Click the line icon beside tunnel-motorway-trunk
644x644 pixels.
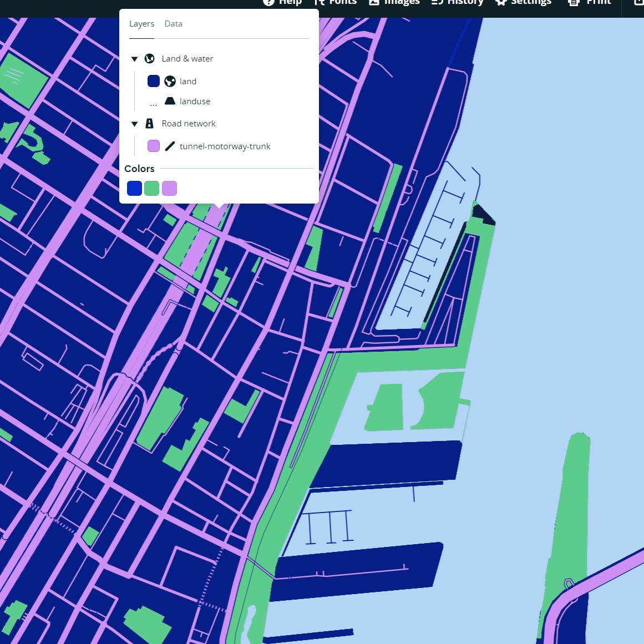pyautogui.click(x=170, y=146)
